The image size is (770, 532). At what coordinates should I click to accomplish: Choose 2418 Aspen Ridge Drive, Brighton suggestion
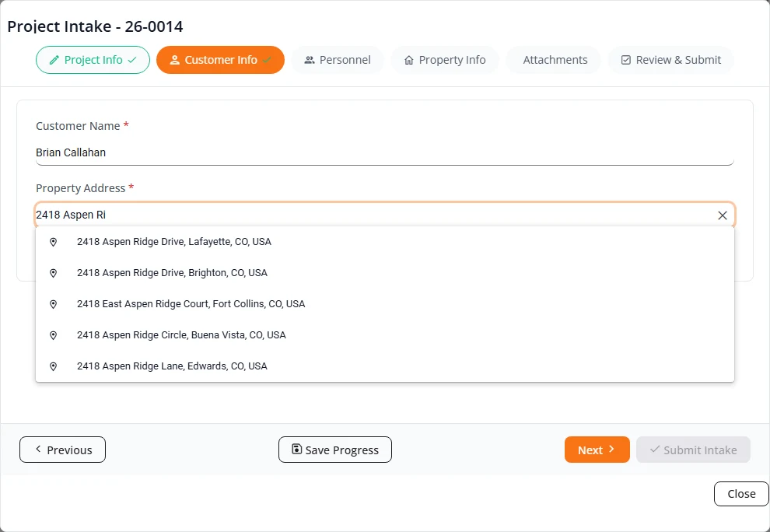click(385, 273)
